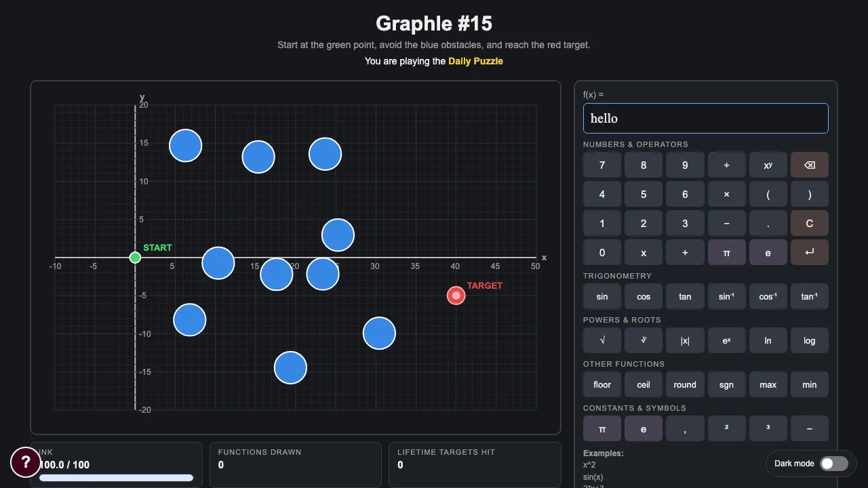Click the ink remaining progress bar

coord(116,478)
